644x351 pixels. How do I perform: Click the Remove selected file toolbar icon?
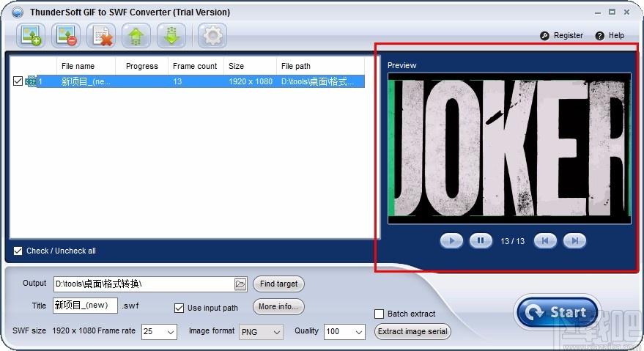click(x=66, y=35)
